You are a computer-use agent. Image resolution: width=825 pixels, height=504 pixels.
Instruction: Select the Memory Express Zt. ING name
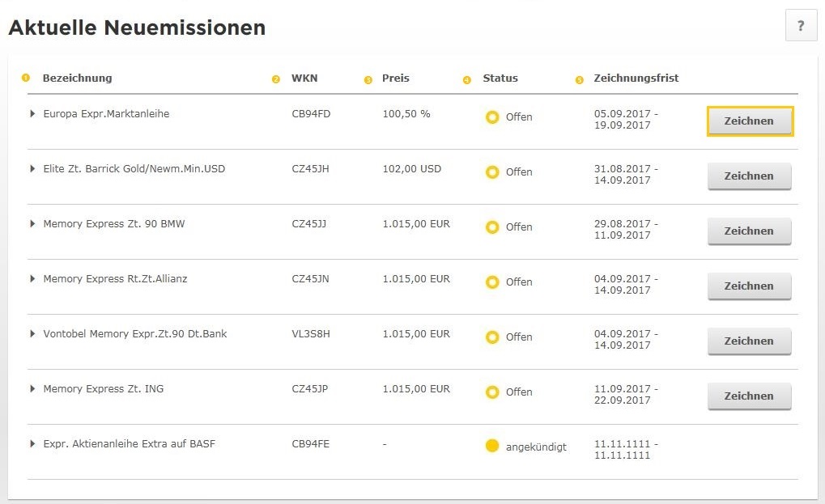point(104,389)
